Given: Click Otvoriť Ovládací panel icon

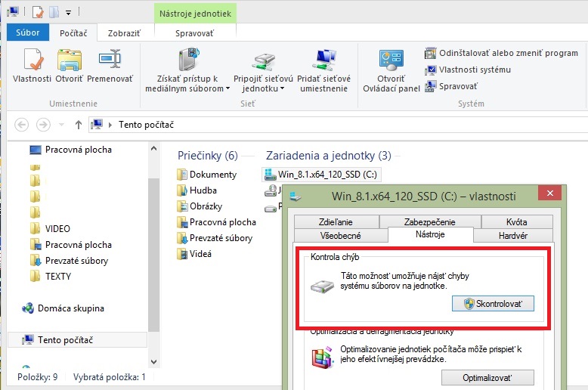Looking at the screenshot, I should click(391, 70).
